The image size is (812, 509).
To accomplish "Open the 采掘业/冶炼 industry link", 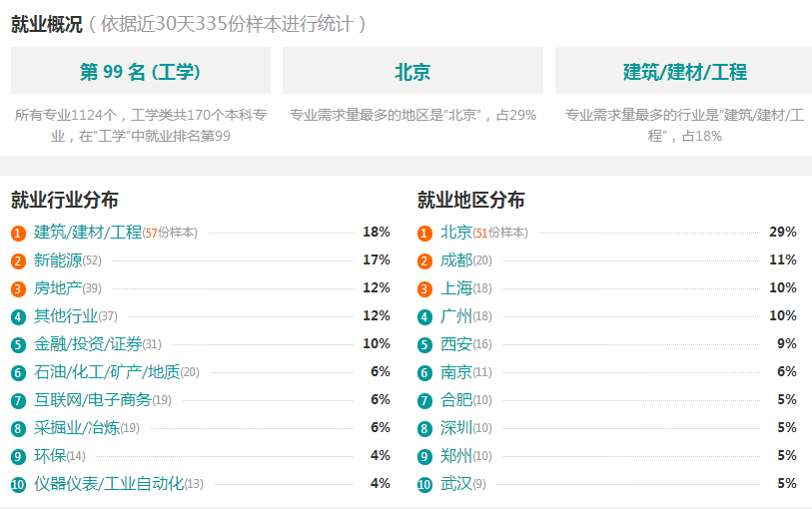I will pos(77,427).
